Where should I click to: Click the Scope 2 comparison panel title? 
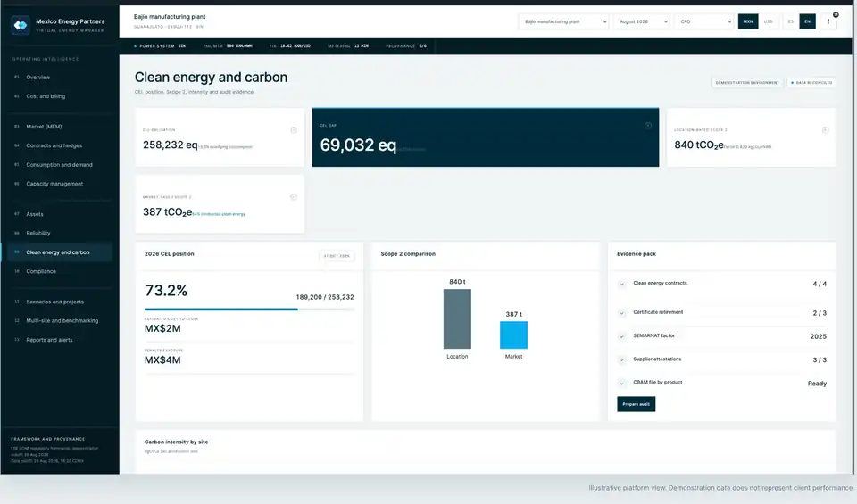(x=408, y=254)
